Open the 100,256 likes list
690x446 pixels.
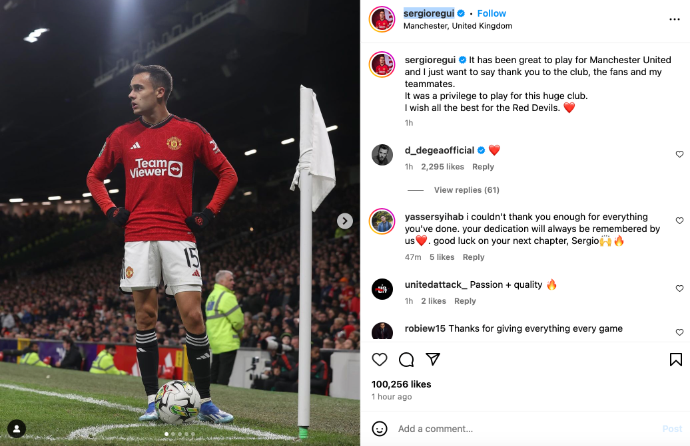401,384
